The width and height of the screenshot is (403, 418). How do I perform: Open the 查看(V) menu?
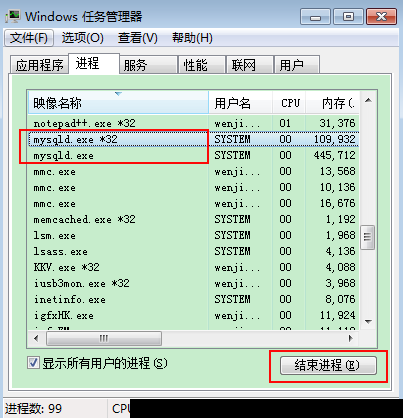pos(137,38)
